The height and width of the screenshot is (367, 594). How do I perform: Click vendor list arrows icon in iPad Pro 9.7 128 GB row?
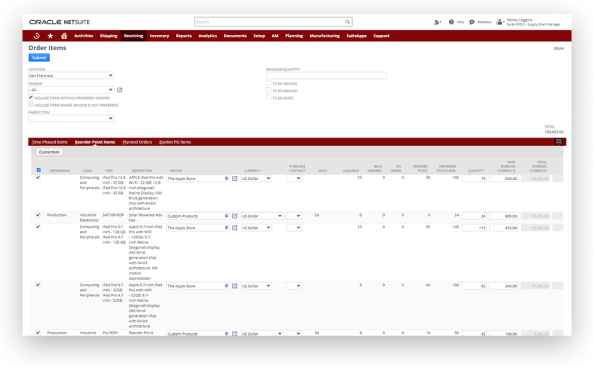click(227, 228)
